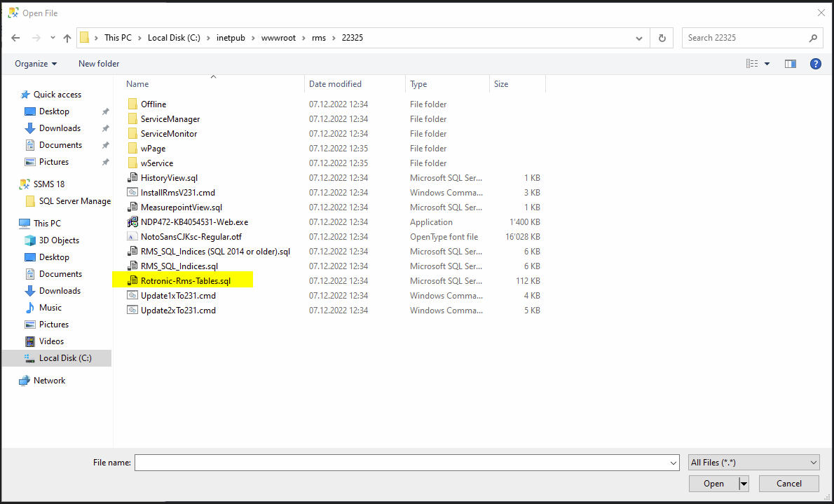Select SSMS 18 in navigation pane

click(49, 184)
